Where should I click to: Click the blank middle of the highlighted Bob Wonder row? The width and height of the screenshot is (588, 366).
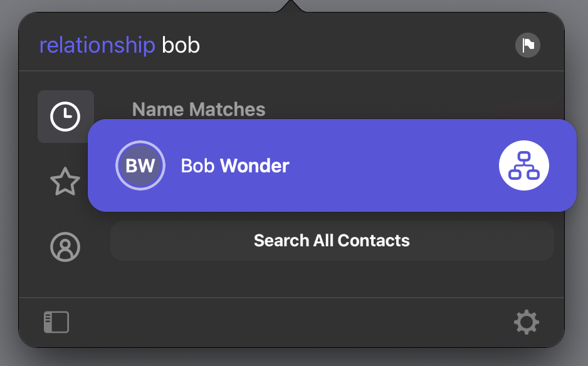(394, 165)
